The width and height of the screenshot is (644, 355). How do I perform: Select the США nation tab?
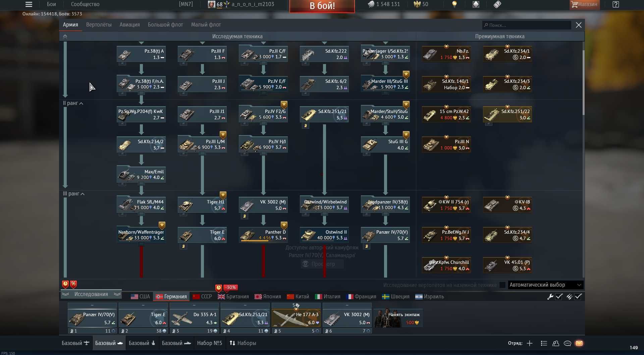(140, 297)
